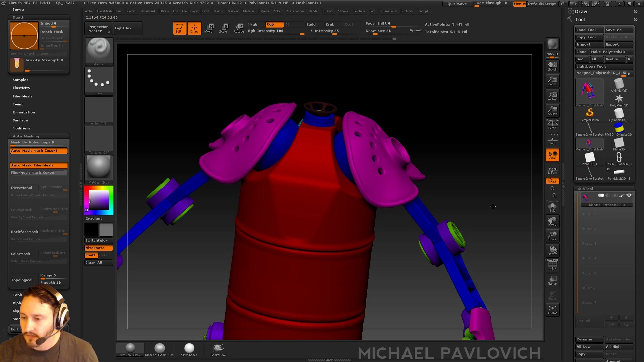644x362 pixels.
Task: Click the BPR render button
Action: pyautogui.click(x=552, y=45)
